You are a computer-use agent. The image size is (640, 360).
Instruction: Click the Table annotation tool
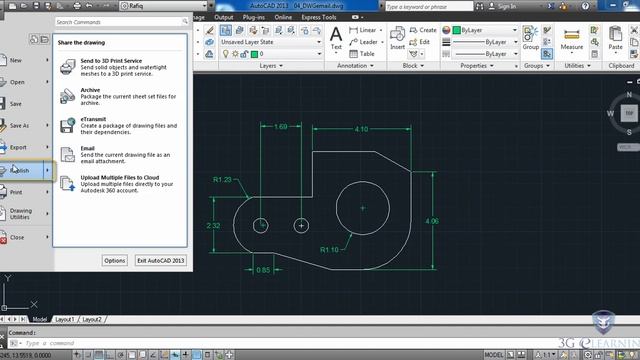tap(362, 54)
